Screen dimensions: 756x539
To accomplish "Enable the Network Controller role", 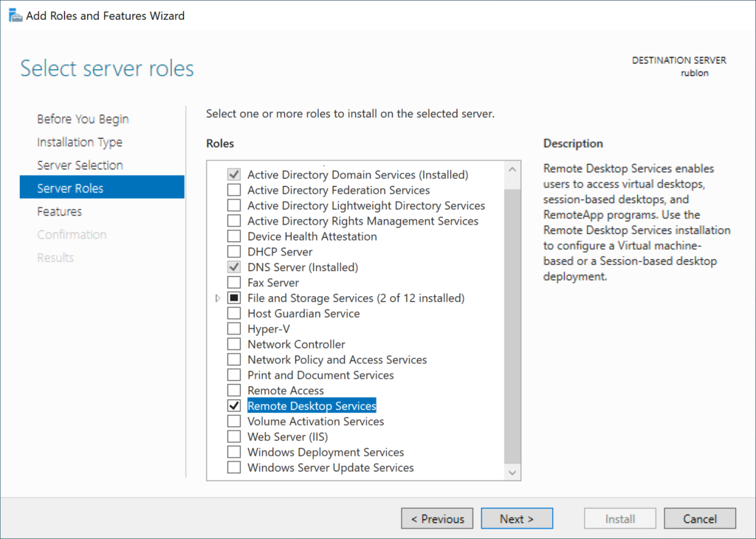I will coord(234,344).
